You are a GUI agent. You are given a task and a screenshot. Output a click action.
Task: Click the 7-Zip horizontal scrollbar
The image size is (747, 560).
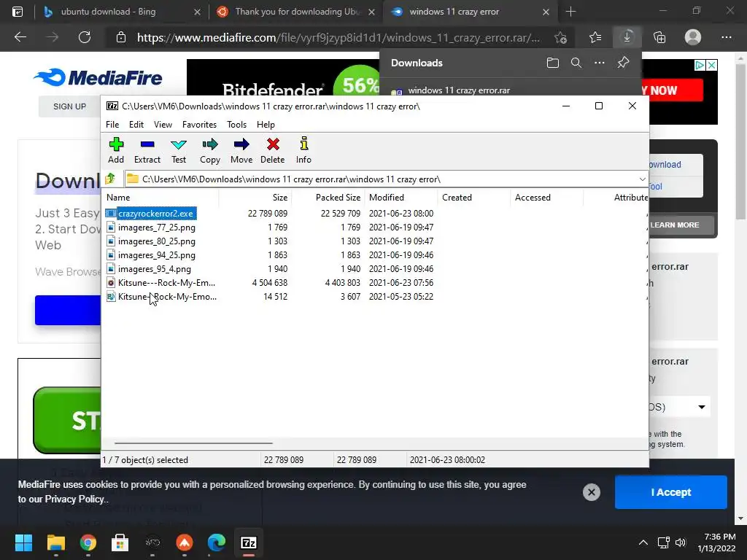[x=193, y=443]
